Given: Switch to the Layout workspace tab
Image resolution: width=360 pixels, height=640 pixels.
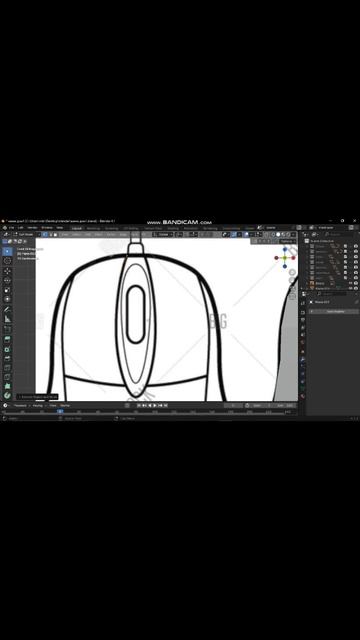Looking at the screenshot, I should coord(77,228).
